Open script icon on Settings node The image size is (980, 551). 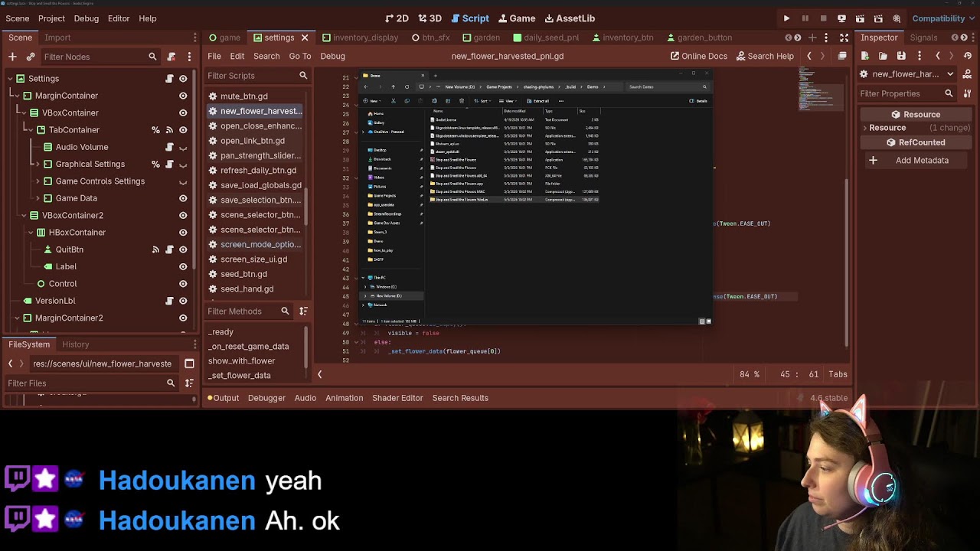[169, 78]
